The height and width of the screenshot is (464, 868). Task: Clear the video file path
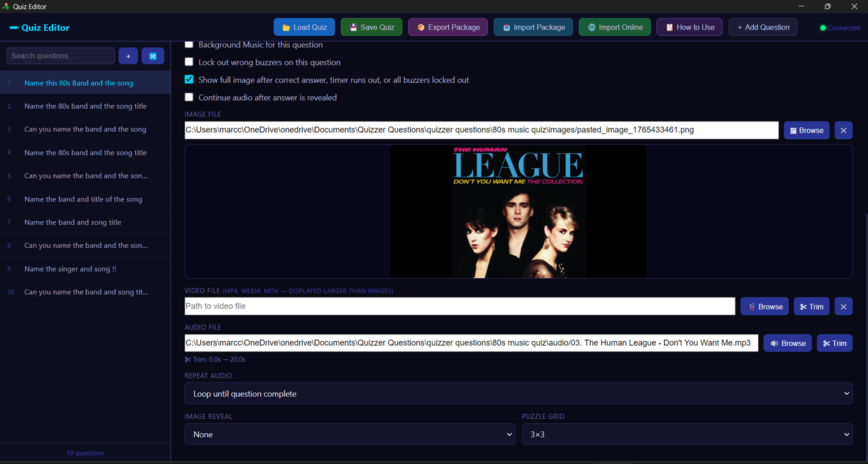(x=843, y=306)
